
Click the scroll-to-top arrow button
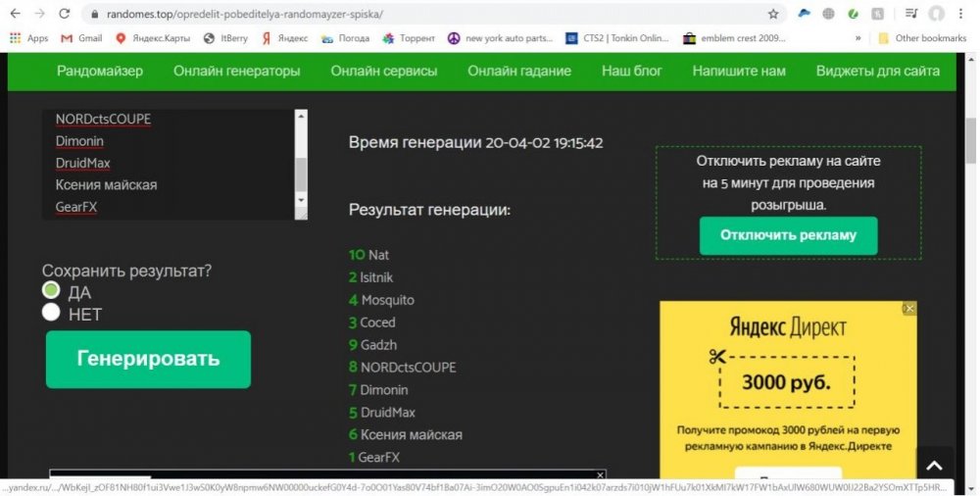(x=934, y=466)
